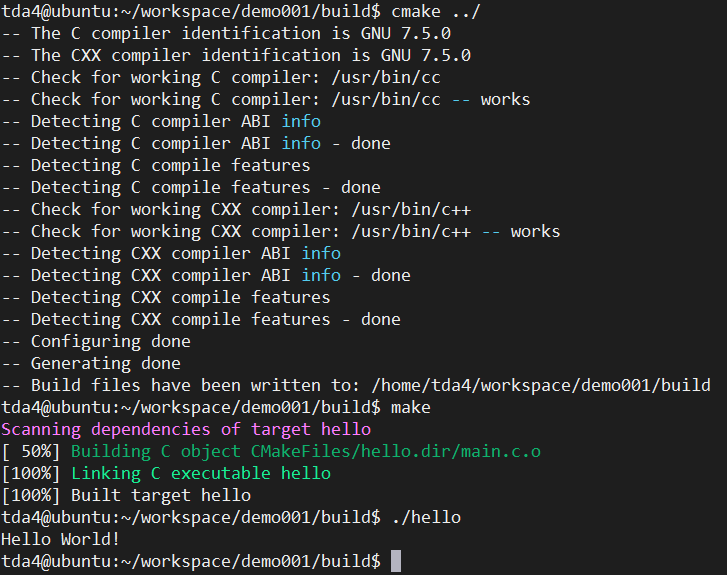
Task: Click the './hello' command text
Action: (x=426, y=518)
